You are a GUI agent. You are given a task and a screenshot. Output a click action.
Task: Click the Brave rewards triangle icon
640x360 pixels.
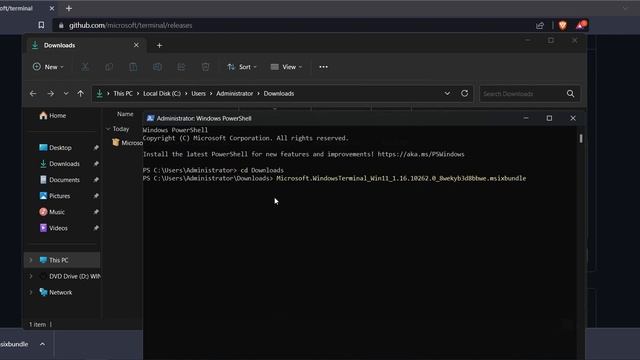581,25
